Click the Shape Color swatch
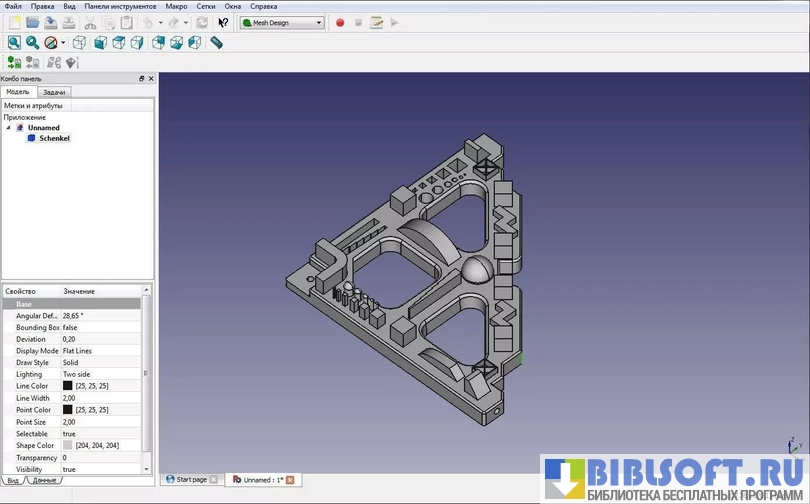This screenshot has height=504, width=810. point(68,445)
